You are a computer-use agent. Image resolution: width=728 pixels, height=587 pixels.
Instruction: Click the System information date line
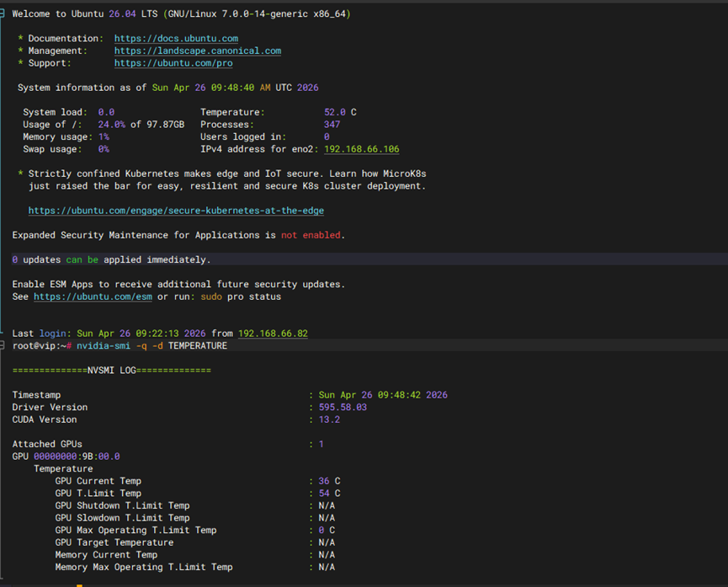168,88
